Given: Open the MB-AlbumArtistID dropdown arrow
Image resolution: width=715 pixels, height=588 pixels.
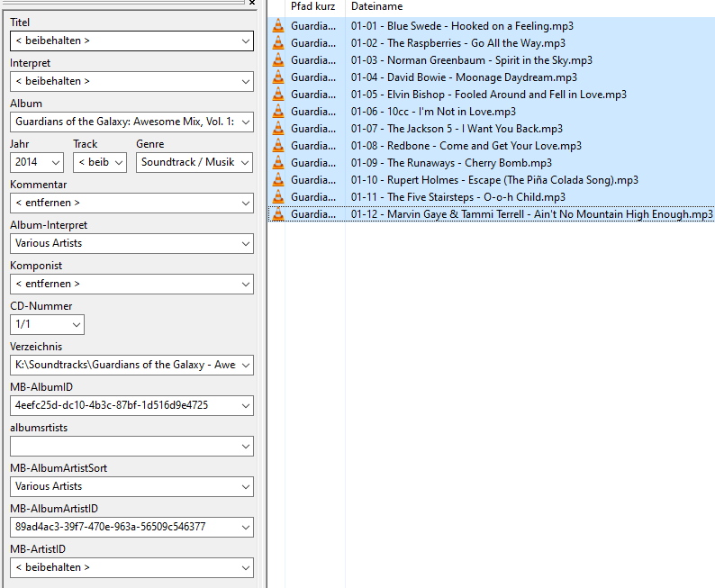Looking at the screenshot, I should coord(245,528).
